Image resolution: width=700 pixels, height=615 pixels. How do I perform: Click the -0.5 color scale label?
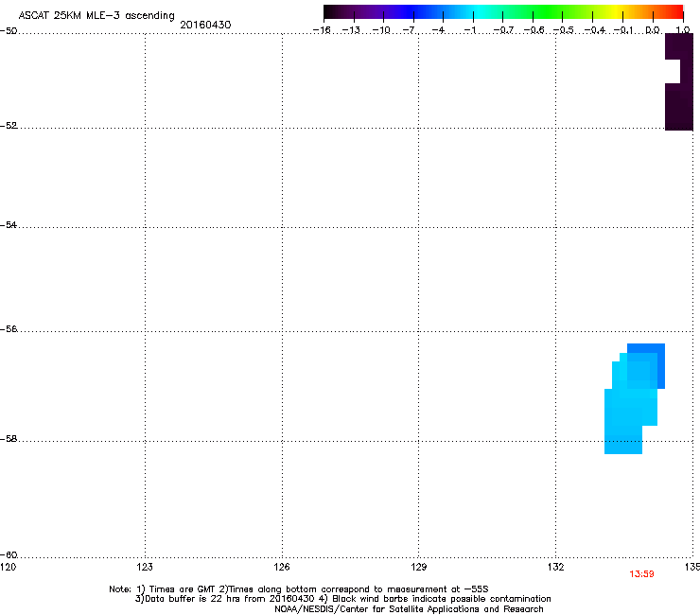tap(563, 30)
